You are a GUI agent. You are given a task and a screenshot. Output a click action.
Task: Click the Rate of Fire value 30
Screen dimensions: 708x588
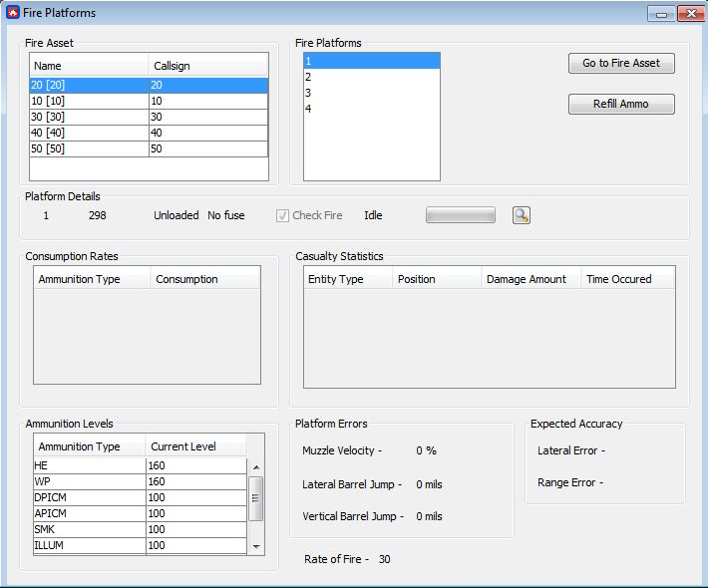(384, 559)
